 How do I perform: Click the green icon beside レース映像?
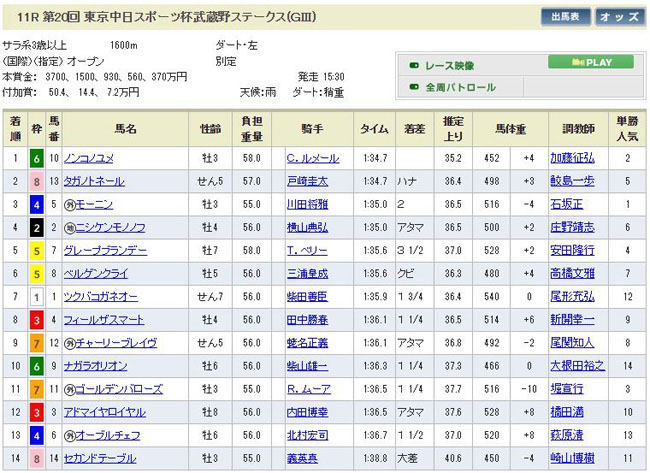click(x=414, y=66)
